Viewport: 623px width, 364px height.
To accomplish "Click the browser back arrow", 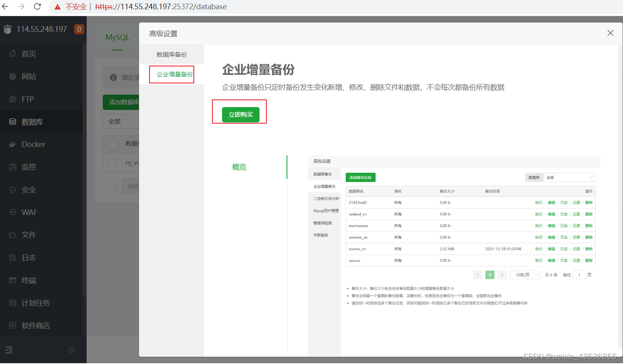I will (x=6, y=6).
